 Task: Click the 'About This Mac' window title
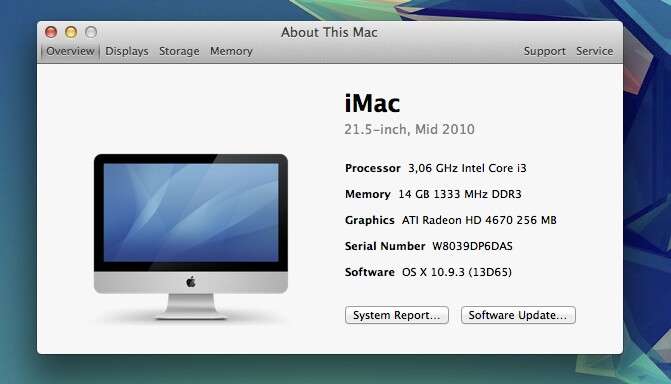(x=330, y=32)
